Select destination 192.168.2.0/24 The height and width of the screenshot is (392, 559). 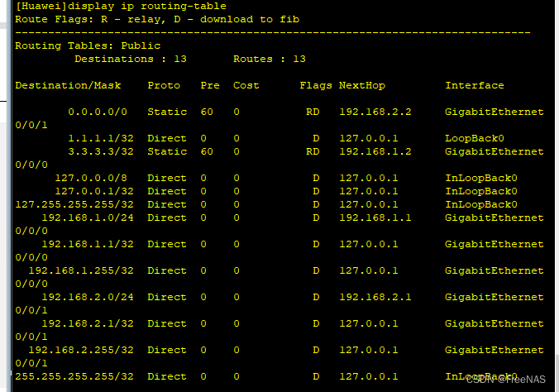point(88,297)
